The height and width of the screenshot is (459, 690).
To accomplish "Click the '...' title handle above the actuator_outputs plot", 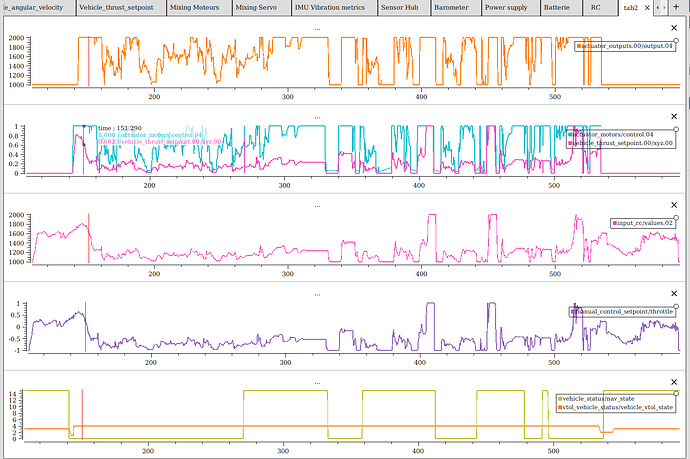I will click(x=317, y=29).
